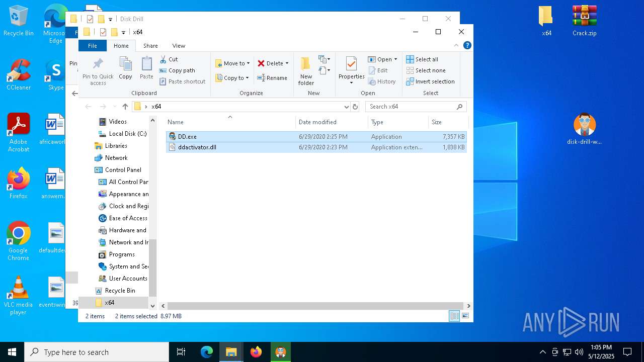Click the Copy ribbon button

coord(125,68)
